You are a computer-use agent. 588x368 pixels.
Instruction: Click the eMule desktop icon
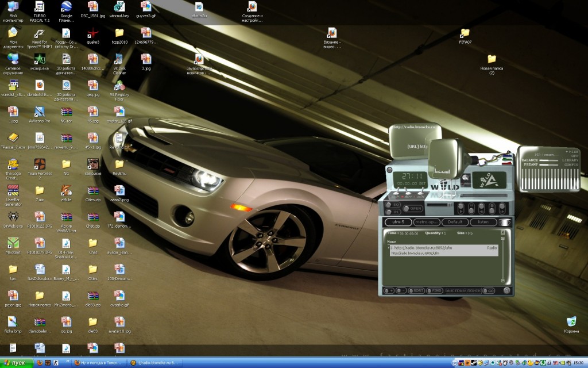tap(66, 190)
